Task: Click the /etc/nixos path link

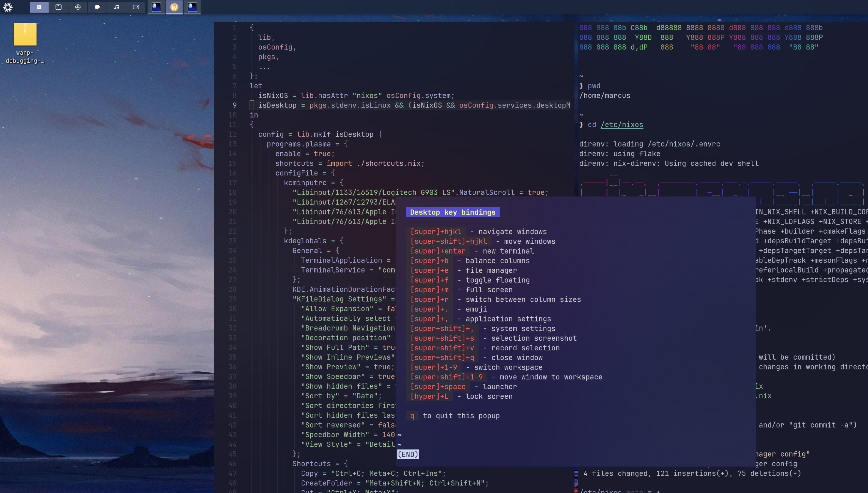Action: pos(622,125)
